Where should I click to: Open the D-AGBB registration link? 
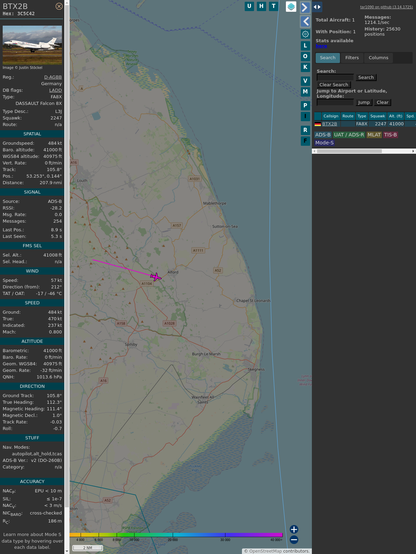pos(53,77)
